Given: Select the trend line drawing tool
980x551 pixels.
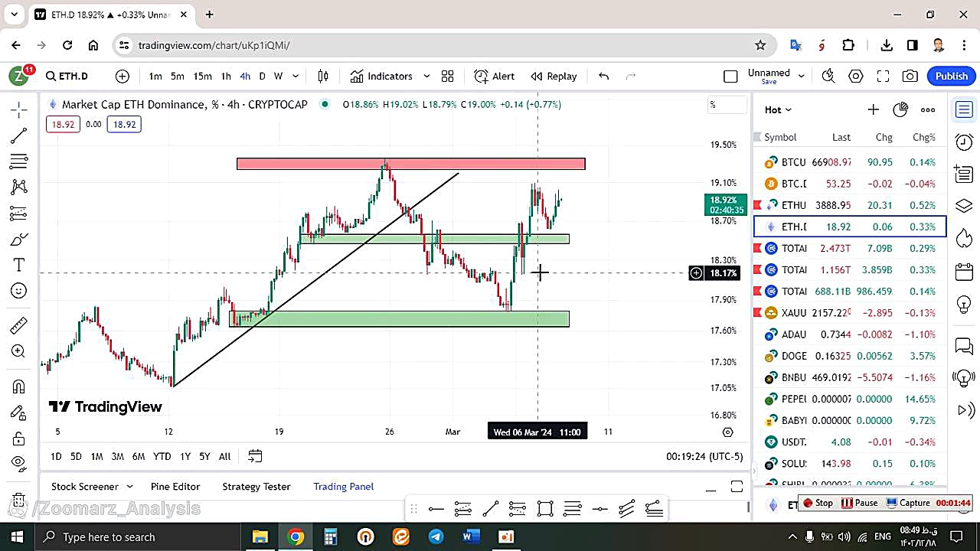Looking at the screenshot, I should 19,135.
